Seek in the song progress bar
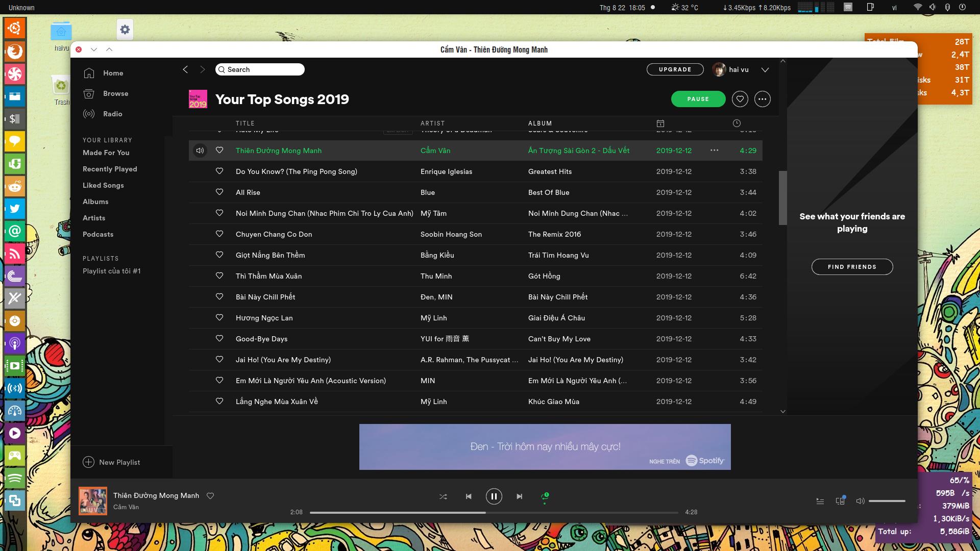The height and width of the screenshot is (551, 980). click(x=494, y=512)
